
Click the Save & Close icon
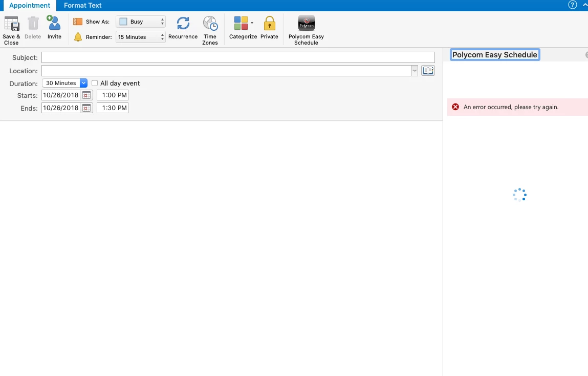[12, 23]
